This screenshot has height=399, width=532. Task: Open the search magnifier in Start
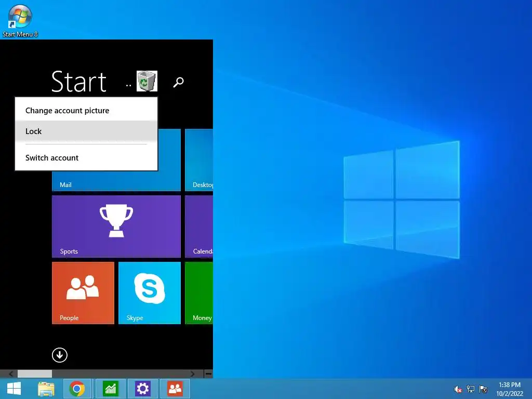179,82
